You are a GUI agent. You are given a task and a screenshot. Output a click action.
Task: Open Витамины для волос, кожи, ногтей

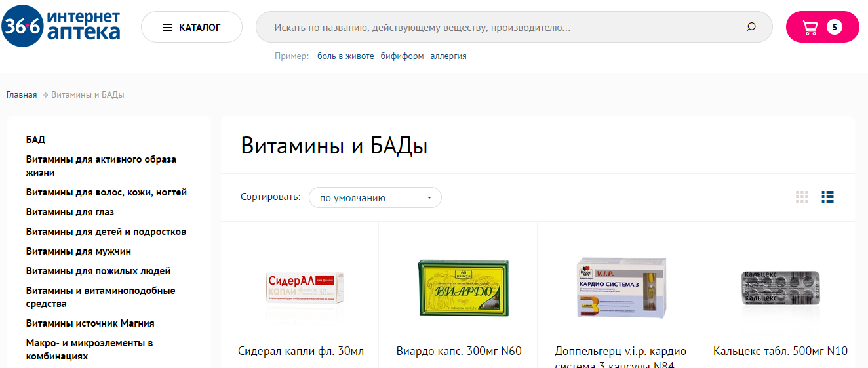(x=106, y=192)
